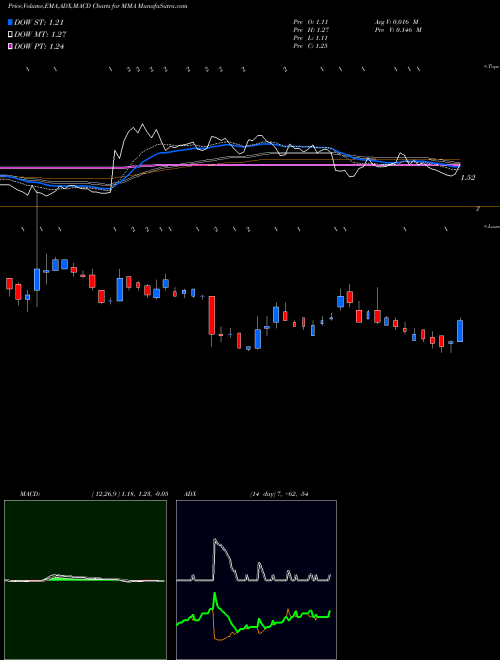Click the 1.52 price label
500x660 pixels.
[x=468, y=178]
